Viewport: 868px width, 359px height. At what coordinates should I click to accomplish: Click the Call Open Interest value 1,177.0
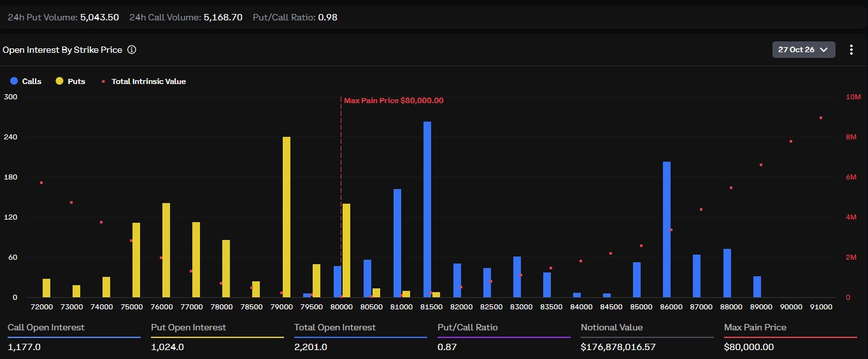point(24,347)
